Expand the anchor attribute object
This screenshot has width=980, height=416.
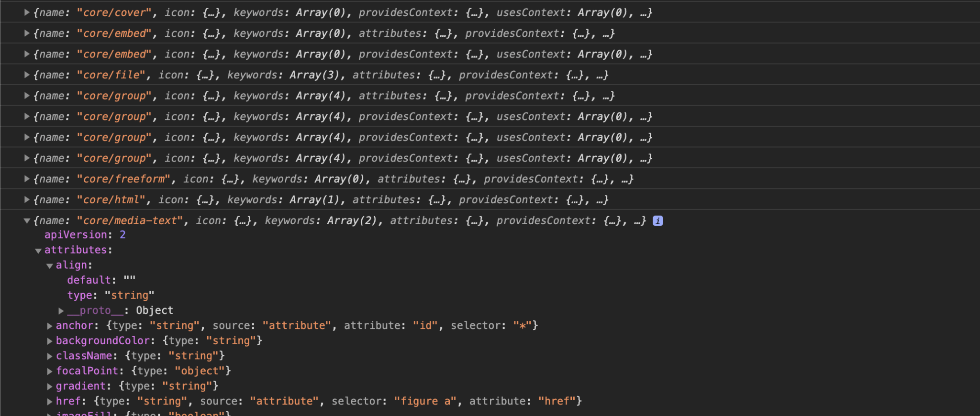[x=50, y=326]
